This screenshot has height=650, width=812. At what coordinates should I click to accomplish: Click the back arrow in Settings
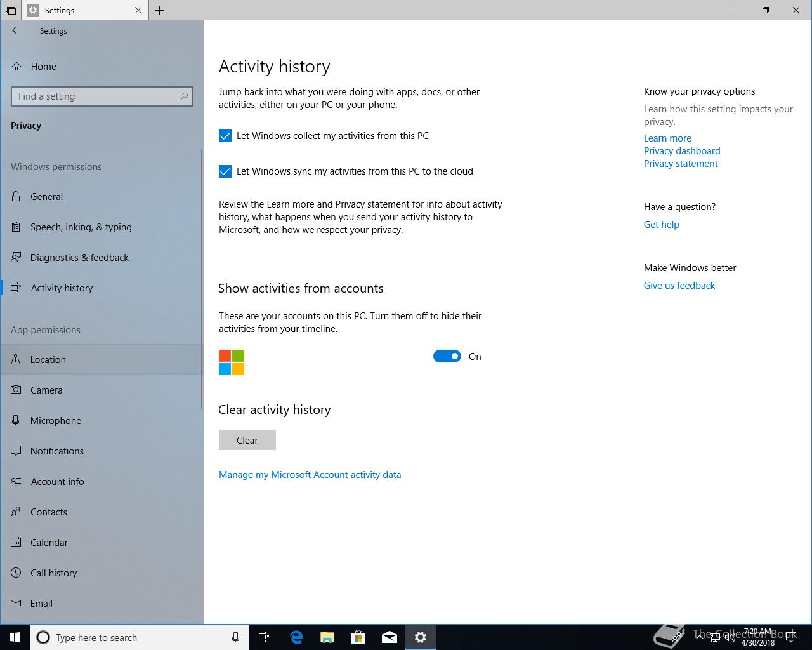[16, 30]
